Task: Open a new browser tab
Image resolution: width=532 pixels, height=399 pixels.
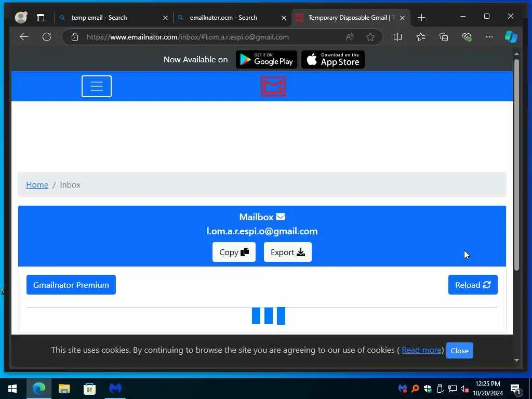Action: 421,17
